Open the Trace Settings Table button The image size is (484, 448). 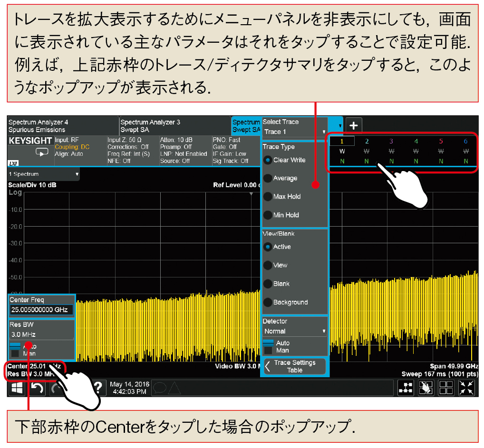click(295, 366)
